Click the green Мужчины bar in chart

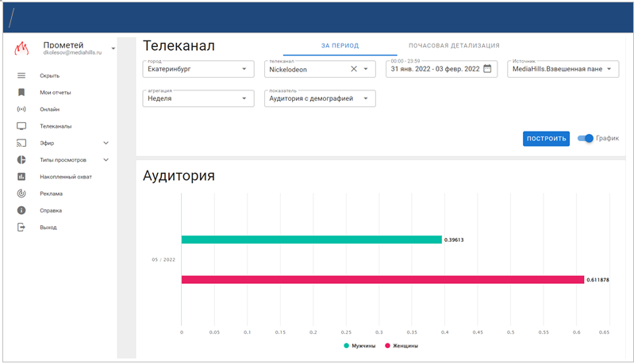[x=311, y=239]
